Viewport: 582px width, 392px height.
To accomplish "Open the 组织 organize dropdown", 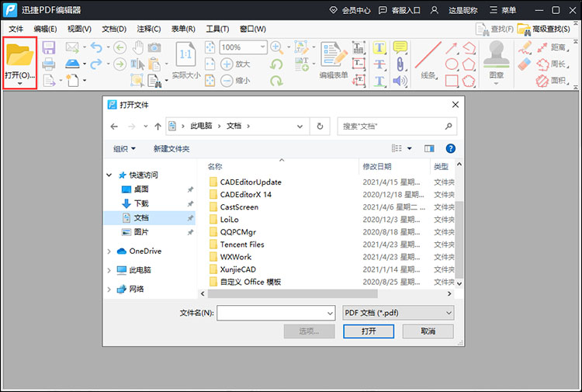I will click(124, 149).
